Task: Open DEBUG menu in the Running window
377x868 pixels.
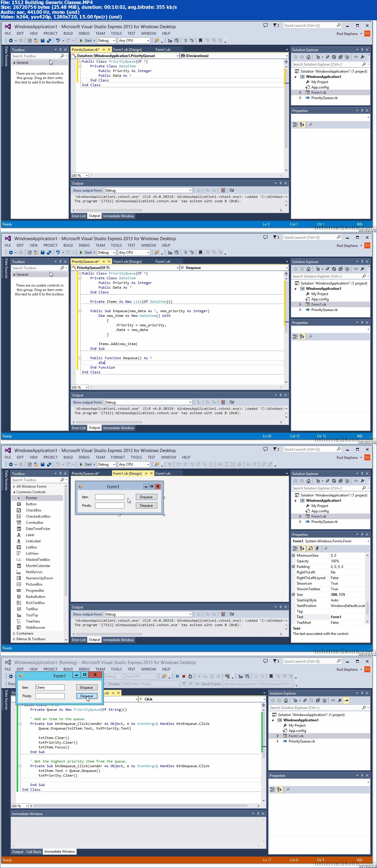Action: click(x=84, y=670)
